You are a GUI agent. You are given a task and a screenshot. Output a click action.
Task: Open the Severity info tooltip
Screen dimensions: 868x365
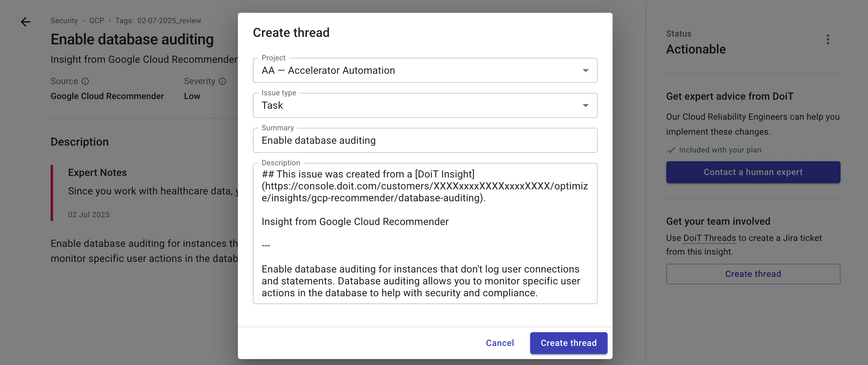(222, 81)
